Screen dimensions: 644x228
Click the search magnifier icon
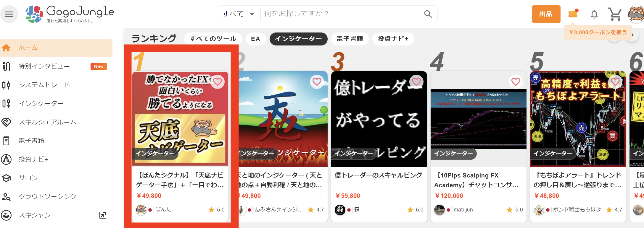tap(428, 14)
